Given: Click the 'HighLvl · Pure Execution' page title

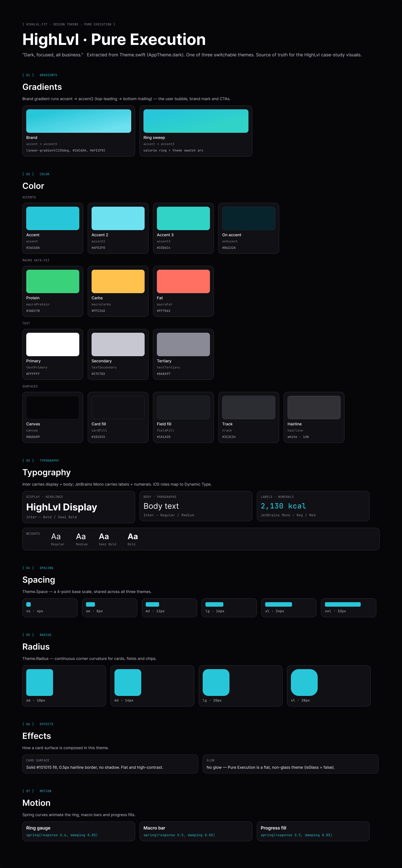Looking at the screenshot, I should point(114,39).
